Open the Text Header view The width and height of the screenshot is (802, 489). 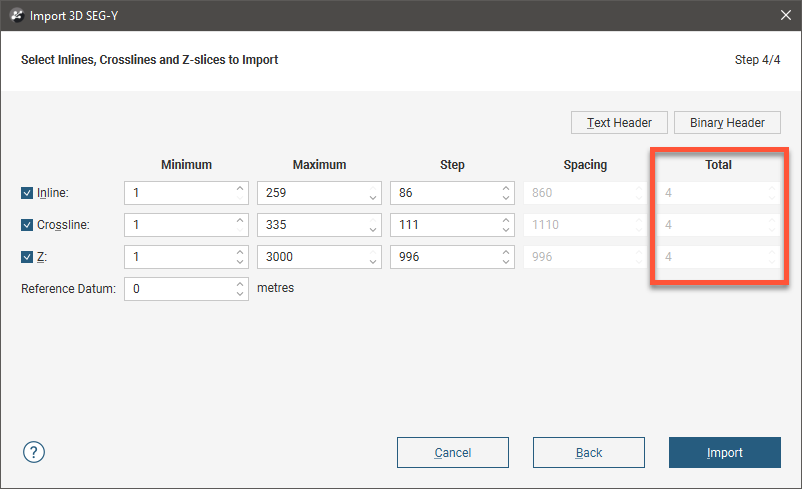click(619, 123)
